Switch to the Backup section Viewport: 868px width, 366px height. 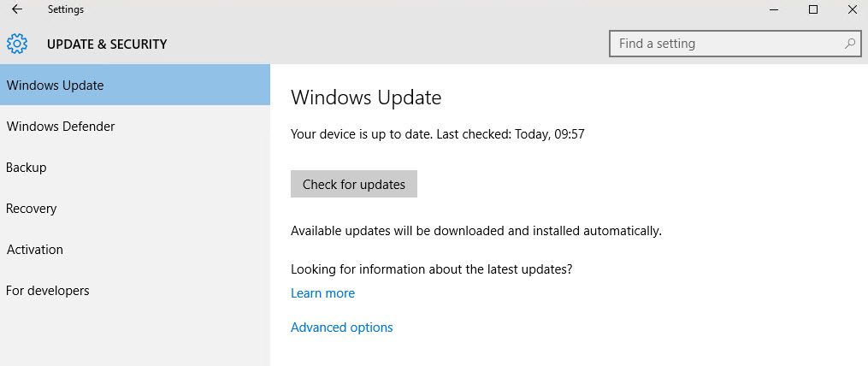click(x=135, y=168)
